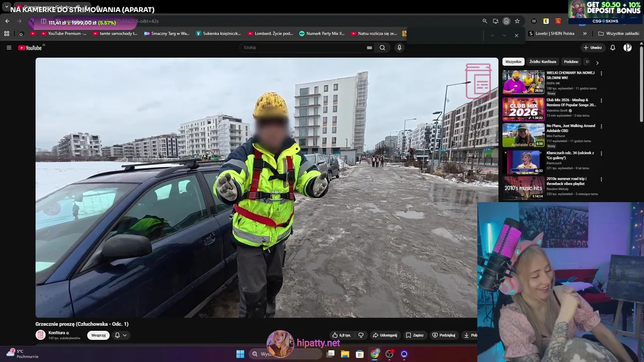
Task: Open YouTube notifications bell in header
Action: coord(613,48)
